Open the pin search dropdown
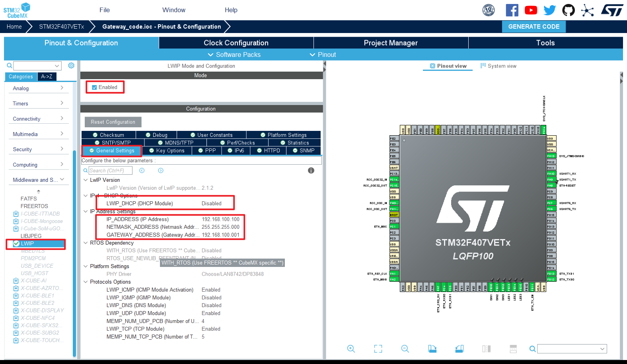This screenshot has width=627, height=364. click(x=602, y=349)
